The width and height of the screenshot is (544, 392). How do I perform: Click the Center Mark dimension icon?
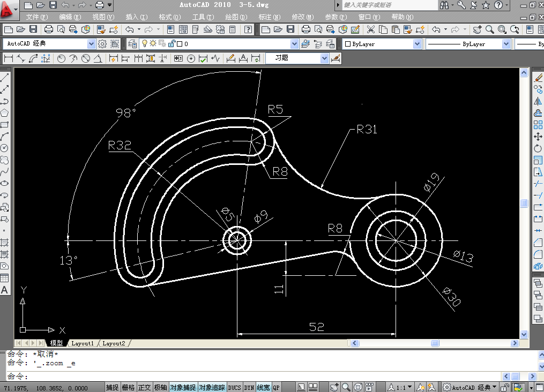pyautogui.click(x=191, y=58)
